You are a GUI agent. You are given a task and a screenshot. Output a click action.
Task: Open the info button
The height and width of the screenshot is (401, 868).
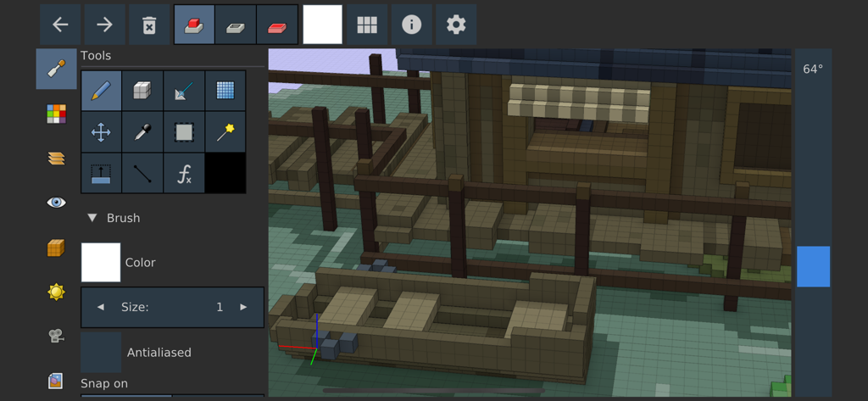(x=411, y=25)
